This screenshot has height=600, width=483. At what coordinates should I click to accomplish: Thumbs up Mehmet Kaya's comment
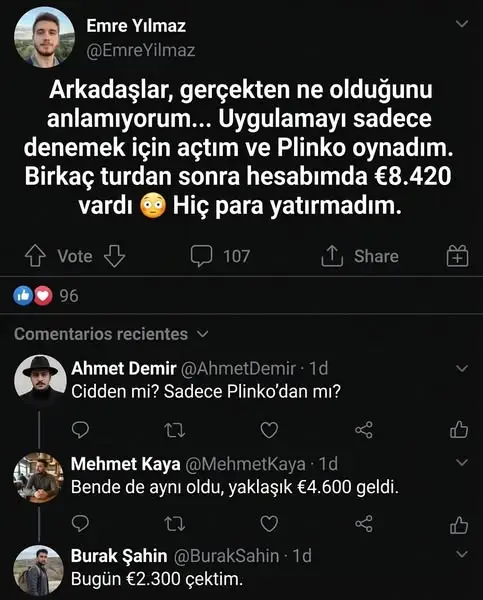[459, 525]
